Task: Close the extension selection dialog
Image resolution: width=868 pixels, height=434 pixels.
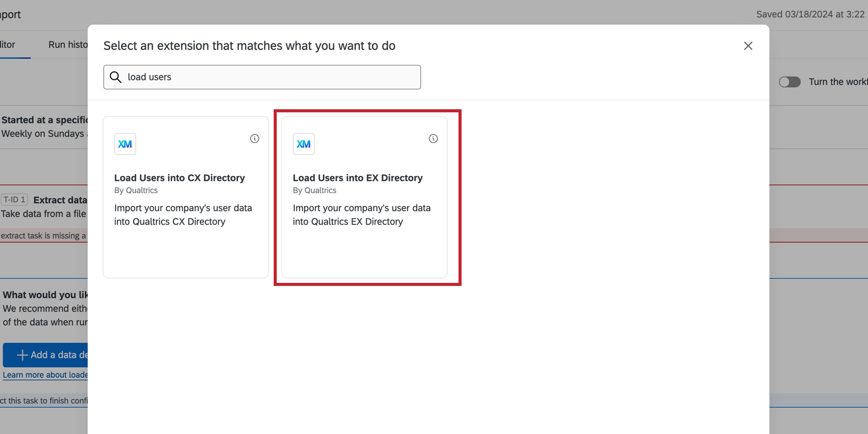Action: [748, 46]
